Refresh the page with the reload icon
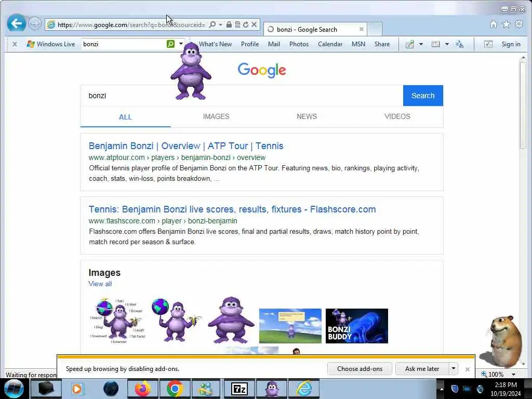Image resolution: width=532 pixels, height=399 pixels. click(246, 24)
